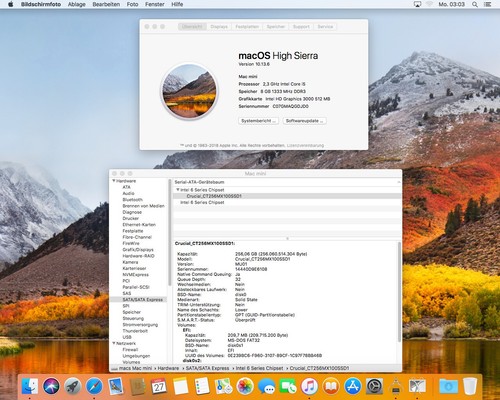Image resolution: width=500 pixels, height=400 pixels.
Task: Click the details pane vertical scrollbar
Action: click(x=399, y=292)
